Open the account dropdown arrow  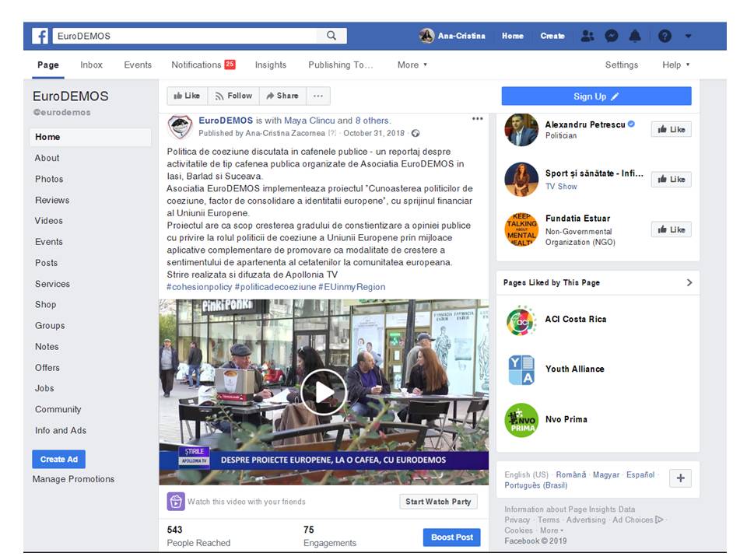[689, 36]
